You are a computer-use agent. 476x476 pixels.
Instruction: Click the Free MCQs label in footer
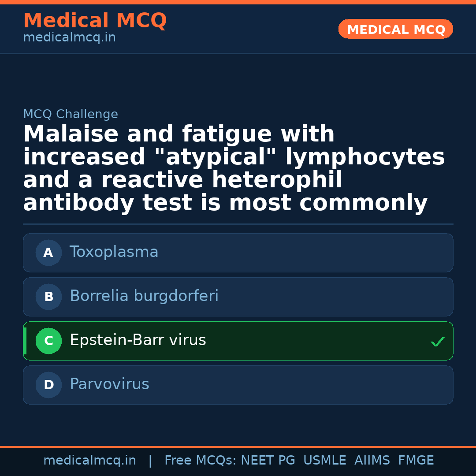(x=200, y=461)
